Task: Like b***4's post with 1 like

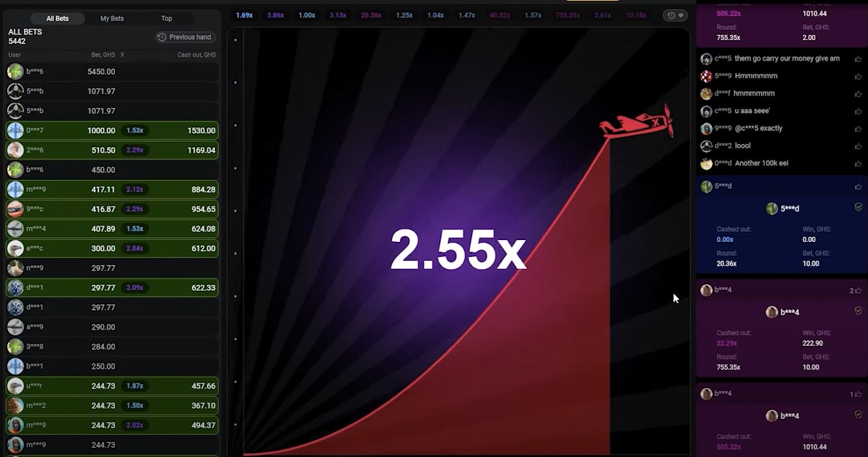Action: click(x=858, y=395)
